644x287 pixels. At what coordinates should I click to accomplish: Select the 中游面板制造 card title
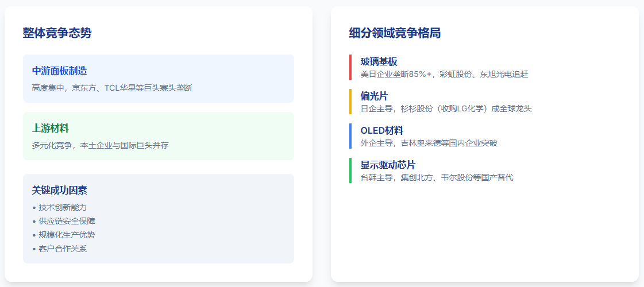pyautogui.click(x=60, y=71)
